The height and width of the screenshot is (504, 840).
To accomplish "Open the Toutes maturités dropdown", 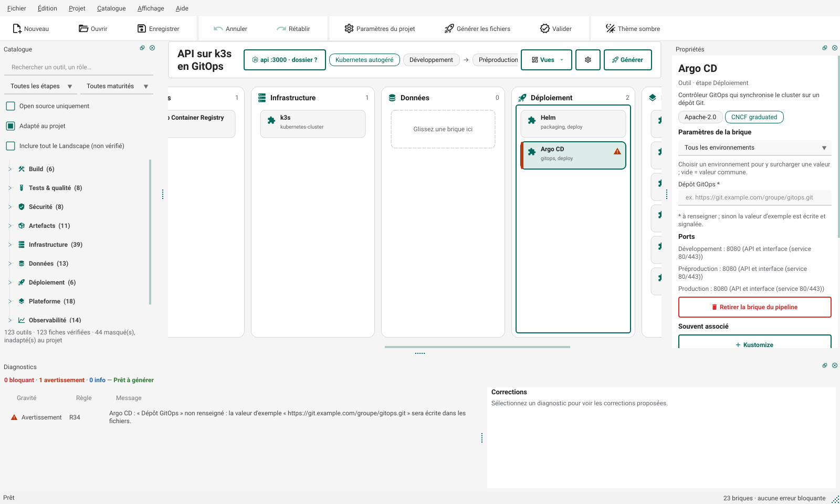I will click(x=117, y=86).
